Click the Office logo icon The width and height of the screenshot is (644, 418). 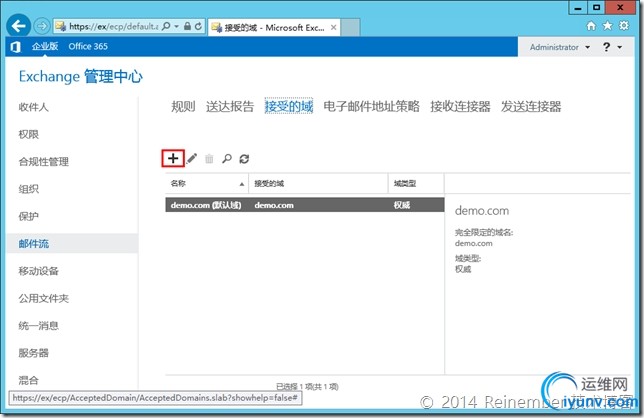pyautogui.click(x=15, y=47)
